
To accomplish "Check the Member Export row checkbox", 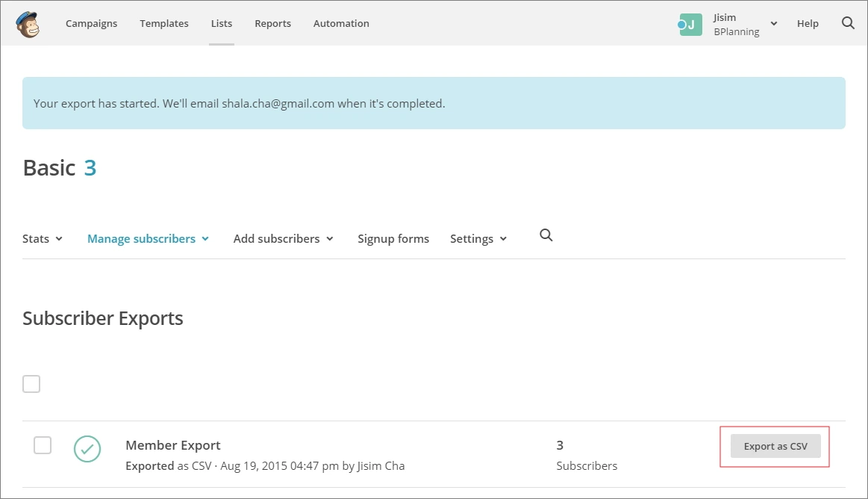I will click(x=43, y=444).
